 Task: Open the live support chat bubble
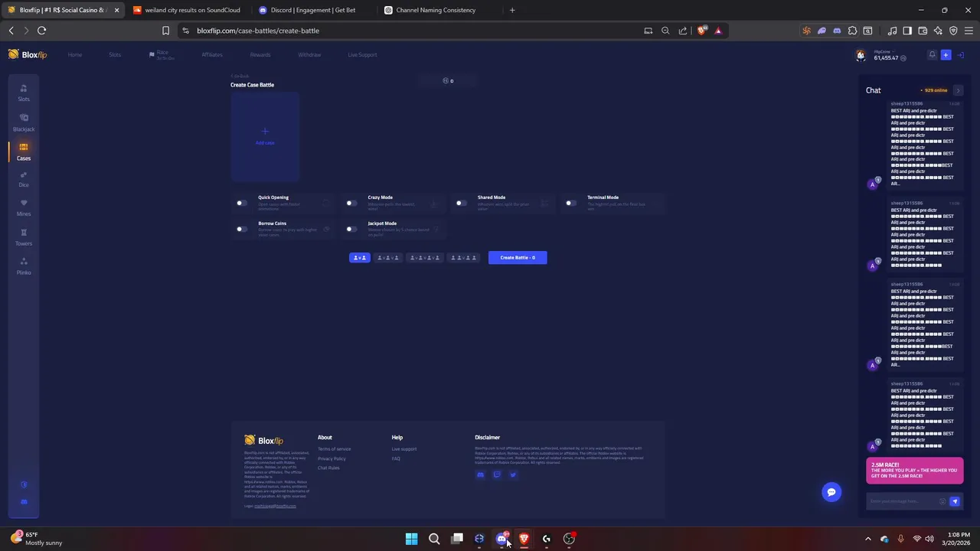point(831,492)
